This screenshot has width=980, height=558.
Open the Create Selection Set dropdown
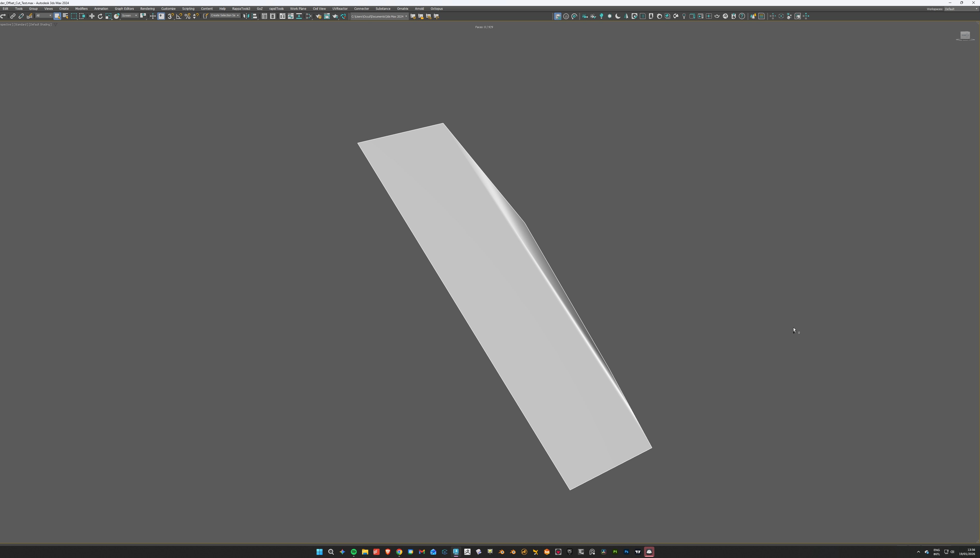tap(225, 16)
